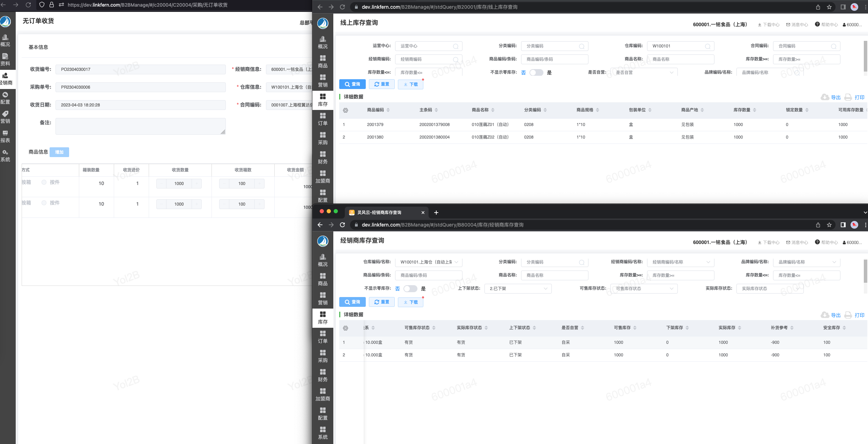Select 按件 radio in first product row
Screen dimensions: 868x444
[44, 182]
